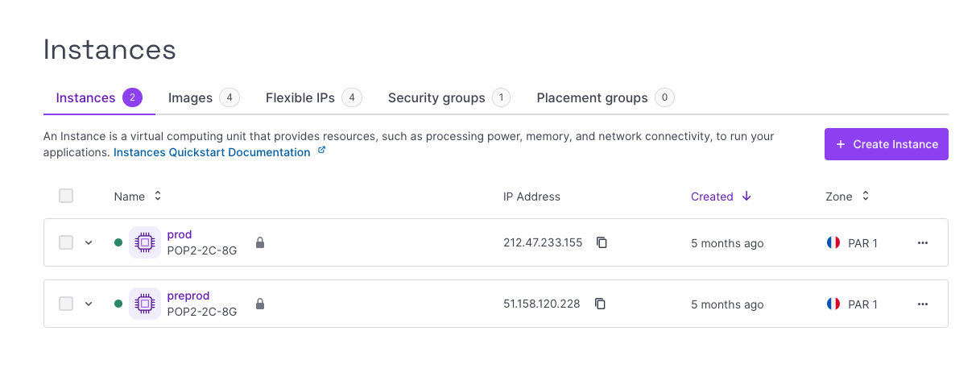Click the lock icon beside preprod
Viewport: 980px width, 389px height.
(260, 304)
